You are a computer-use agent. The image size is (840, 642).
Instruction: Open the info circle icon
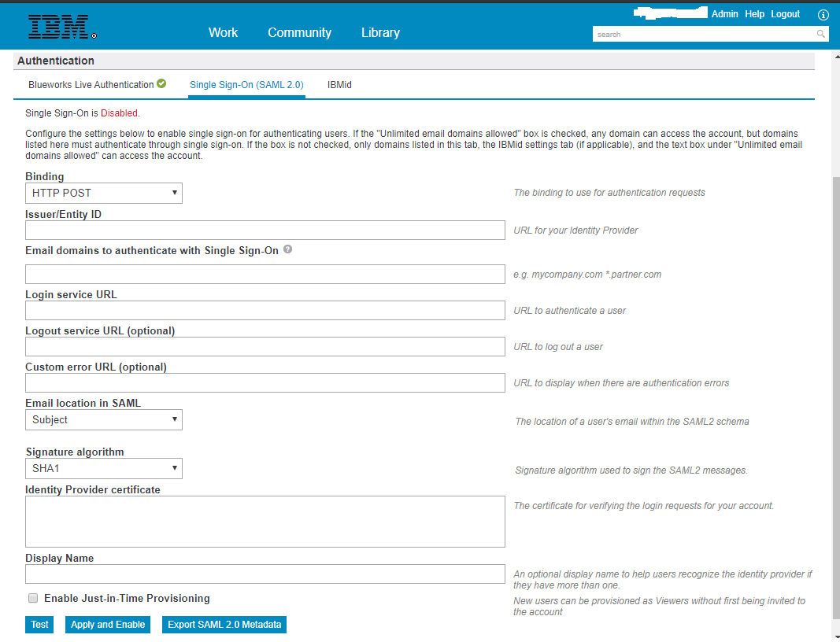823,15
